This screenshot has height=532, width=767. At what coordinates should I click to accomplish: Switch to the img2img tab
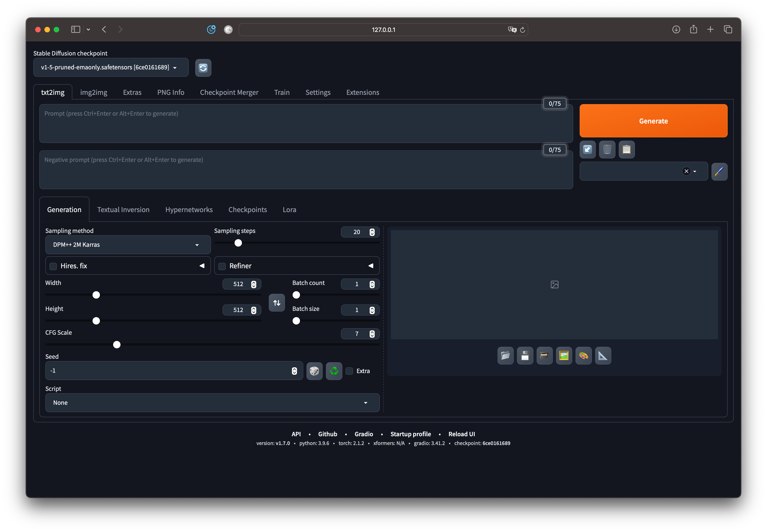pyautogui.click(x=94, y=92)
